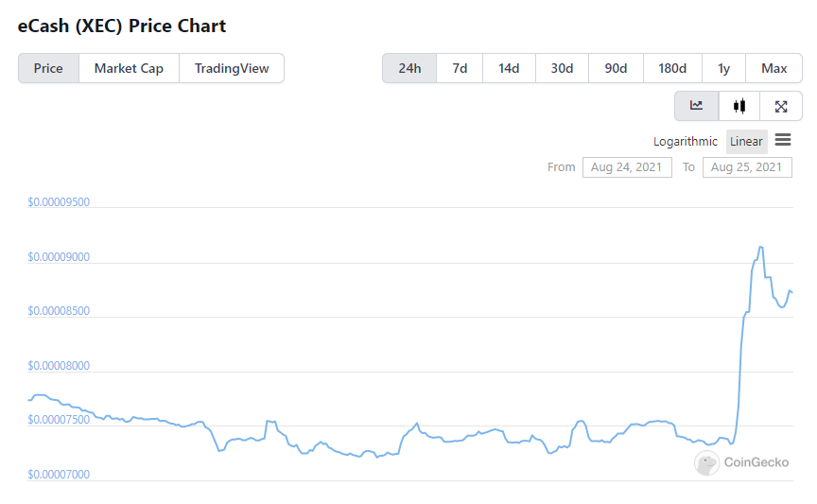Click the $0.00007000 axis label
Screen dimensions: 817x504
tap(59, 475)
